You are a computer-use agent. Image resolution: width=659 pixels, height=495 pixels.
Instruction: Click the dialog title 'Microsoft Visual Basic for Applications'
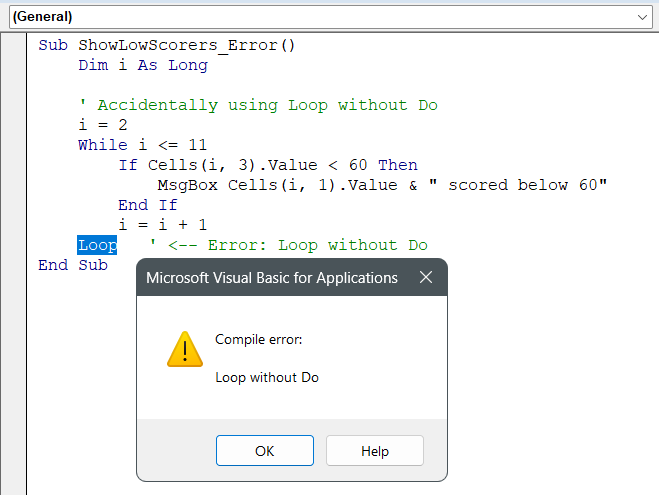[272, 278]
